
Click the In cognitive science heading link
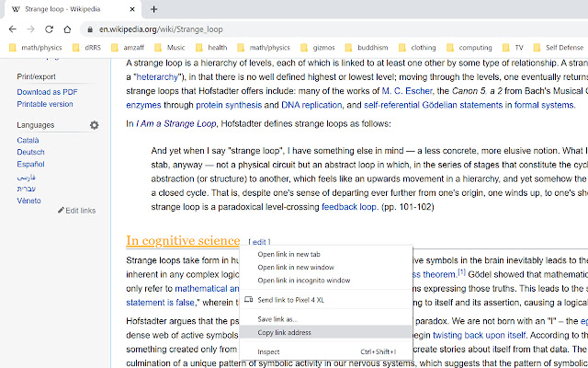183,241
